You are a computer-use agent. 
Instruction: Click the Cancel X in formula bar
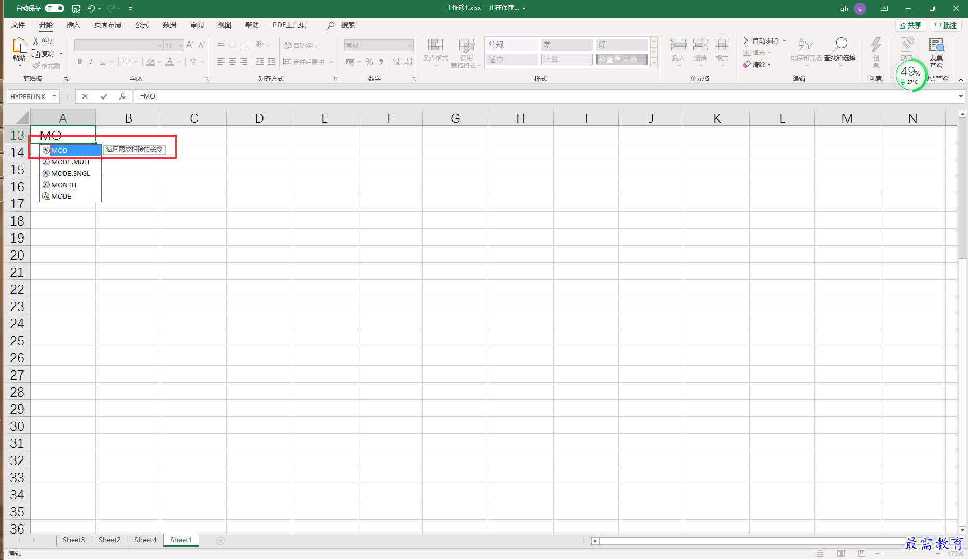(x=85, y=96)
